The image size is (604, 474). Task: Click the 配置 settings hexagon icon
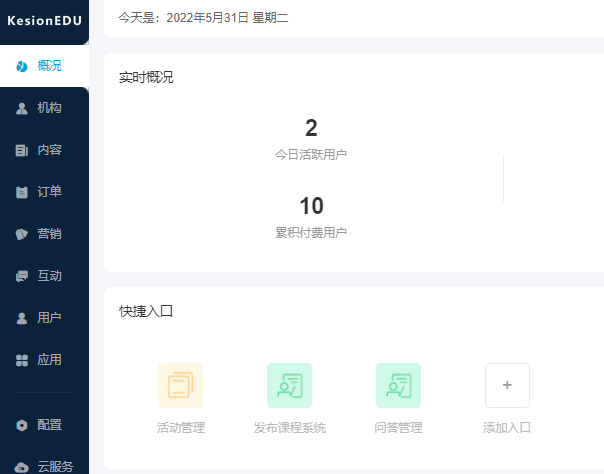coord(22,424)
